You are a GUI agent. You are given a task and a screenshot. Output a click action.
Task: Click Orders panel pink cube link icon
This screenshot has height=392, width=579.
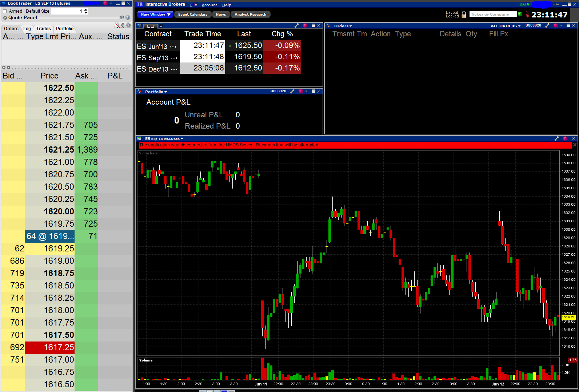click(x=556, y=25)
